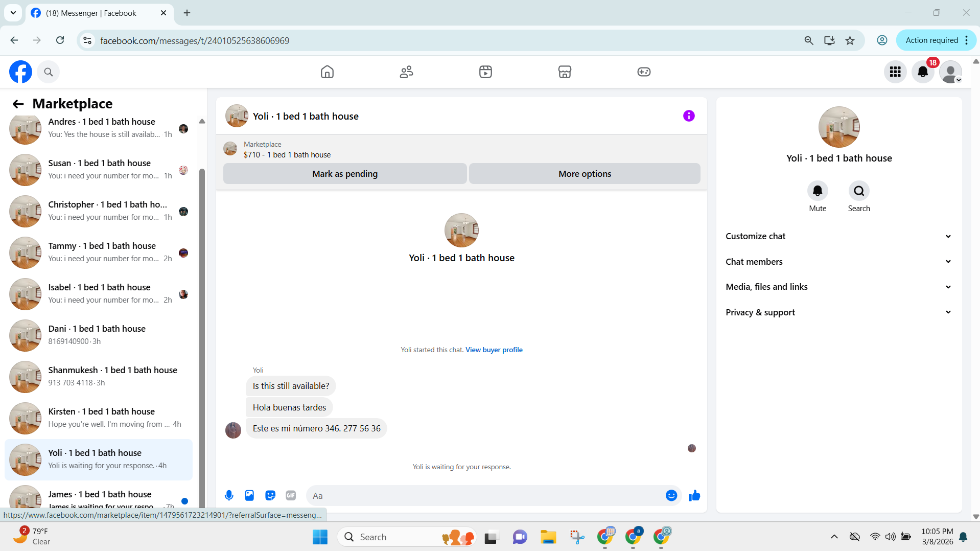Go back in browser history
980x551 pixels.
(x=14, y=40)
